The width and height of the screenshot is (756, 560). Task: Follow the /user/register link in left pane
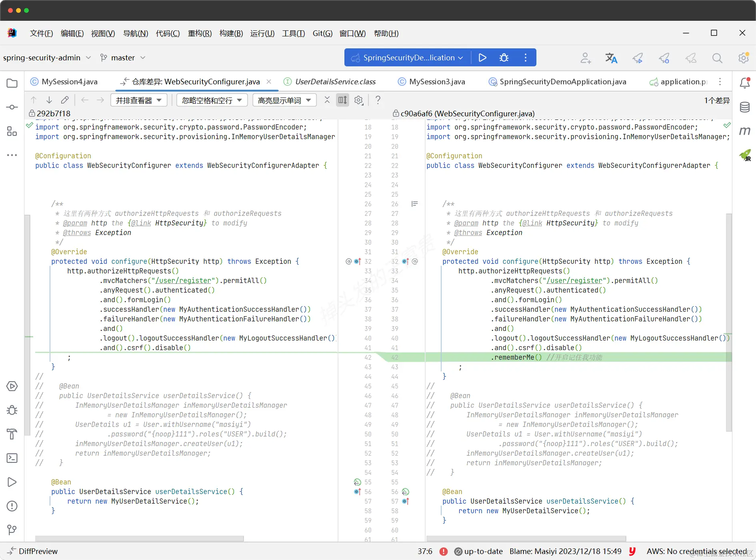[183, 281]
